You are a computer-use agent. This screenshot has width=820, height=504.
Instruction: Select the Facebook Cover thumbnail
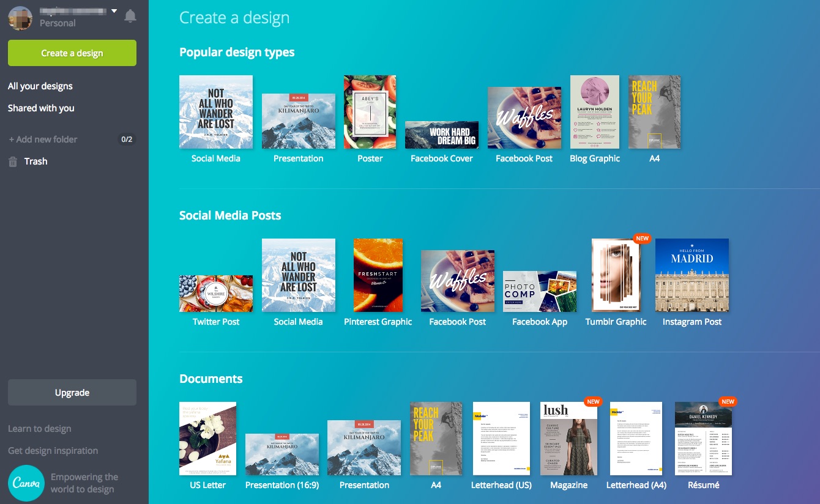click(x=442, y=135)
